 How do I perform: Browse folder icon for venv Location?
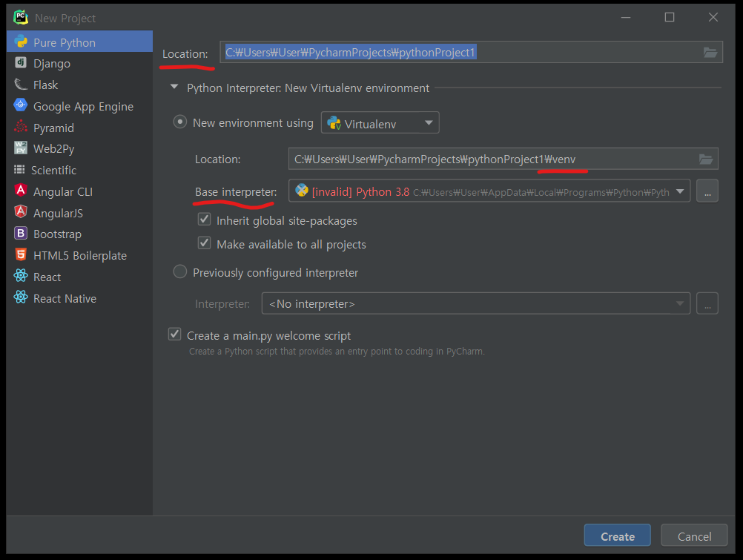click(706, 159)
